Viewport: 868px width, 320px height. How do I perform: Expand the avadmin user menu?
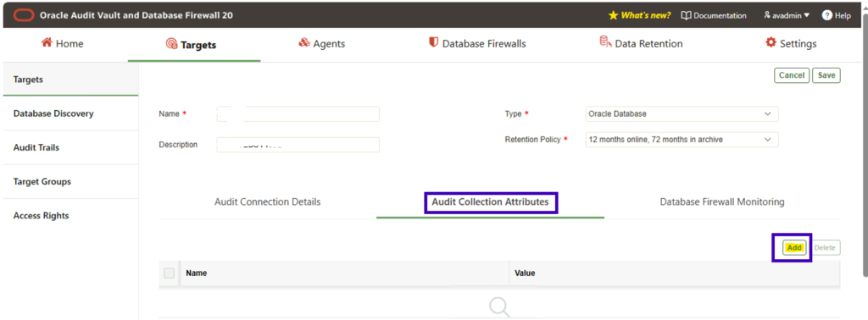point(787,15)
